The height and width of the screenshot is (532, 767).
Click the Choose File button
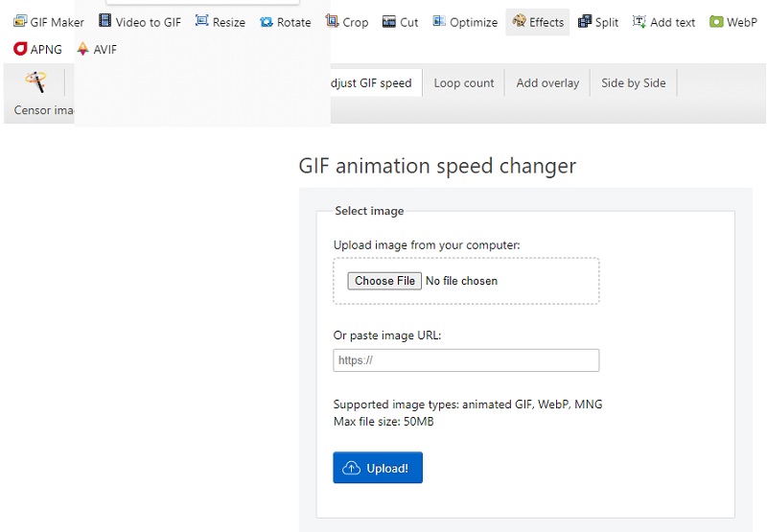coord(384,281)
